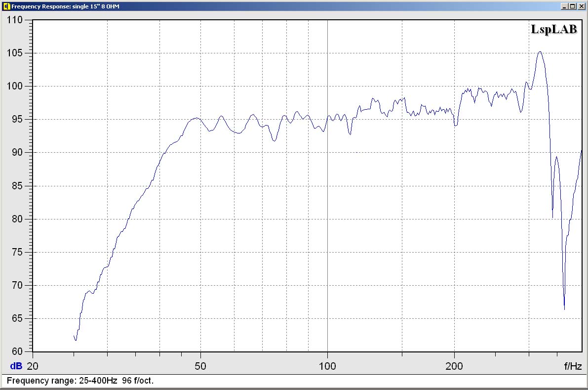Click the 105 dB peak of the curve
The image size is (588, 390).
[x=540, y=52]
